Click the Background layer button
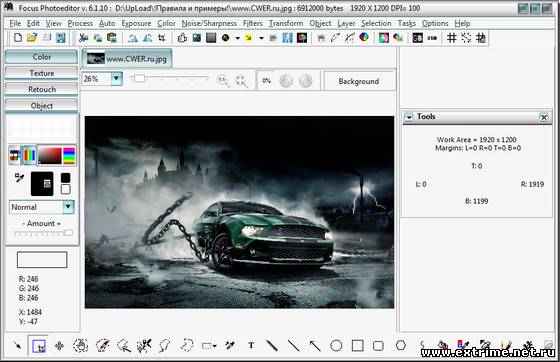The height and width of the screenshot is (362, 560). click(x=359, y=81)
